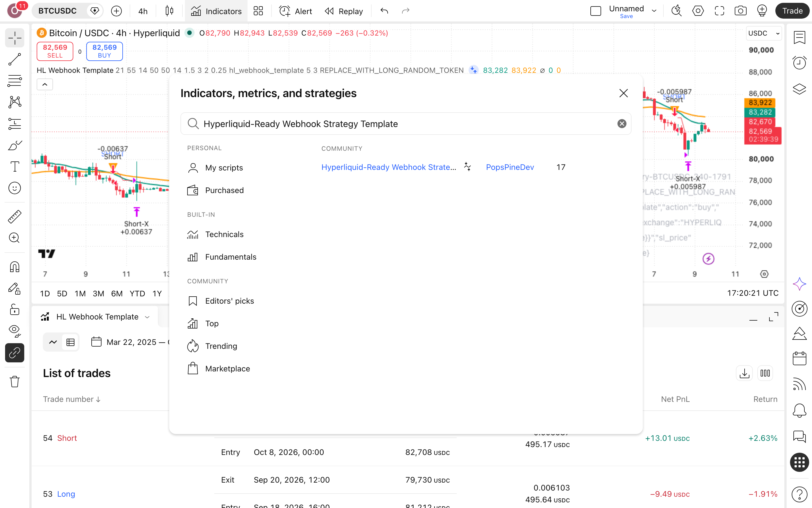Open Trending community scripts
The width and height of the screenshot is (812, 508).
(x=212, y=346)
